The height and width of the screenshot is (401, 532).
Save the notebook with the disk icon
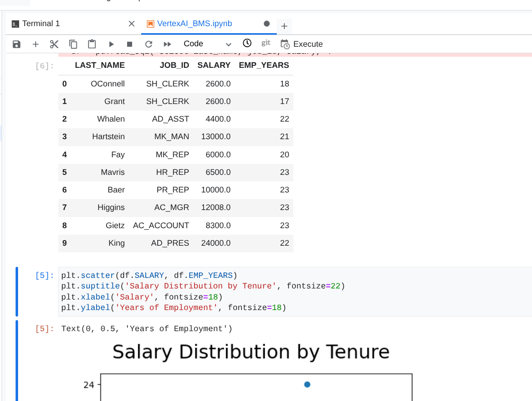point(16,44)
